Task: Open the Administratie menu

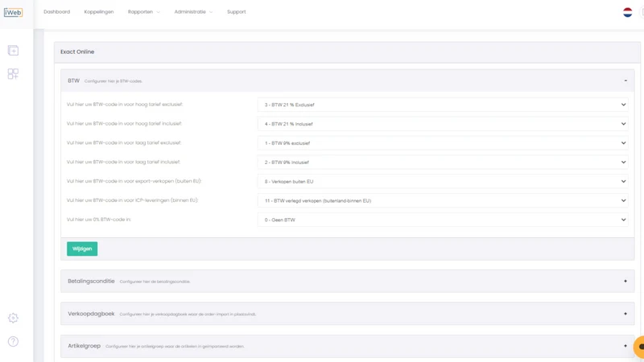Action: point(193,12)
